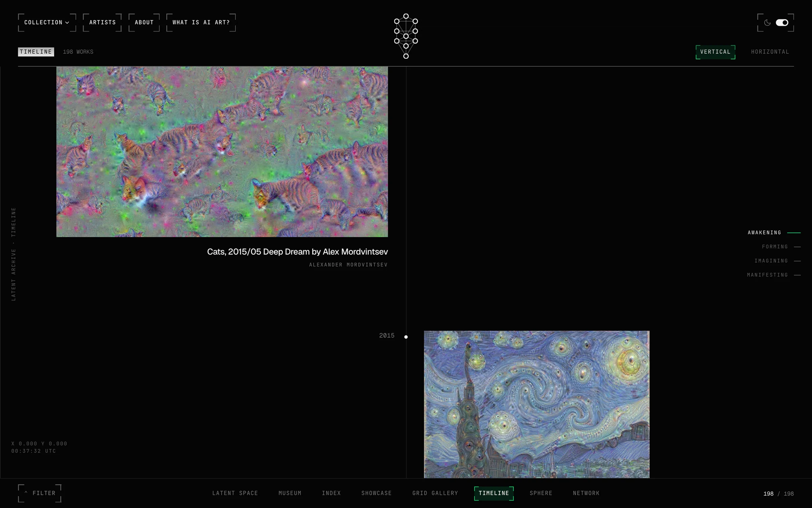
Task: Switch to Showcase view
Action: point(377,493)
